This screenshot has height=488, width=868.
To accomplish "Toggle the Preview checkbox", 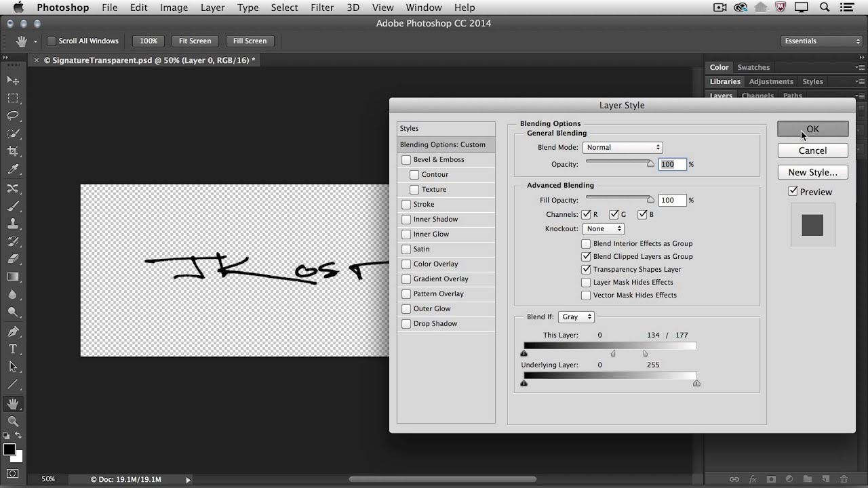I will click(x=793, y=192).
